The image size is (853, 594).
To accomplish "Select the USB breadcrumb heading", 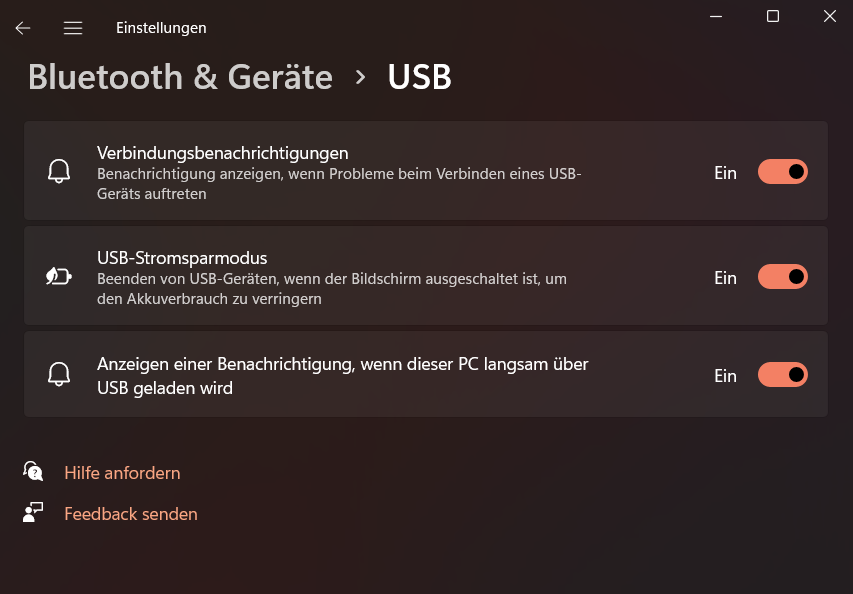I will (420, 77).
